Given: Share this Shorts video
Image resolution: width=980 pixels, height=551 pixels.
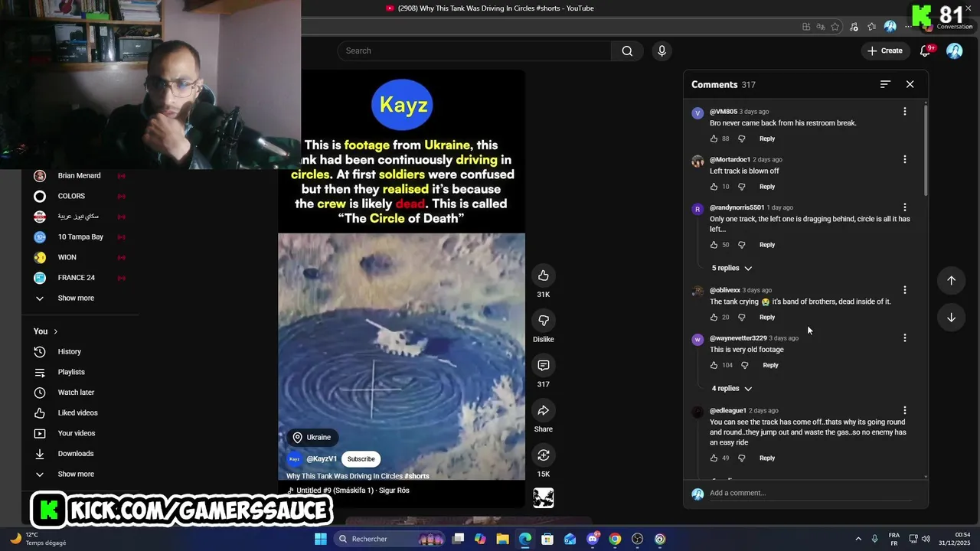Looking at the screenshot, I should (x=543, y=410).
